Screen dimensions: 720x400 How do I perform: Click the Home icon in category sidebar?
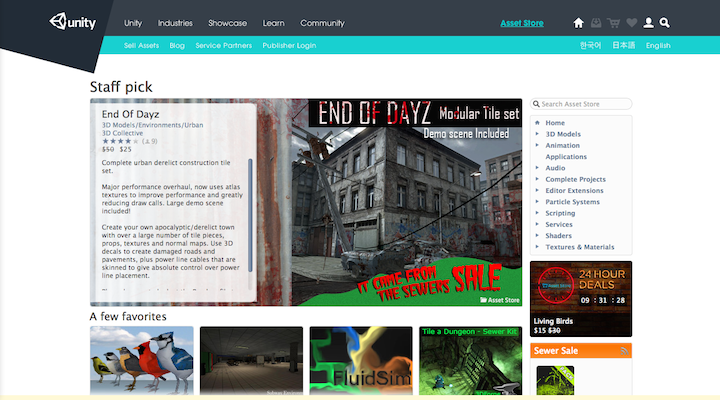coord(537,123)
